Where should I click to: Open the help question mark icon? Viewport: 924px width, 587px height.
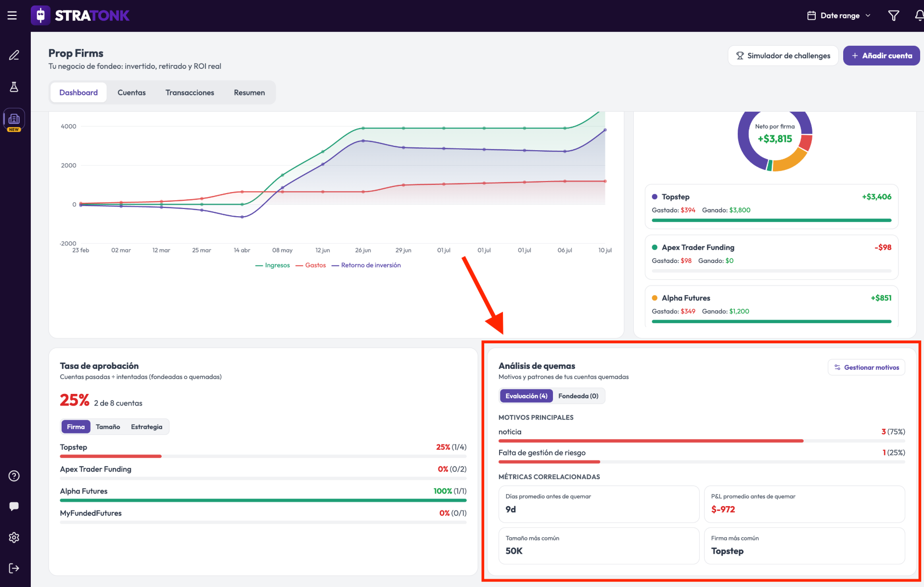click(x=14, y=476)
